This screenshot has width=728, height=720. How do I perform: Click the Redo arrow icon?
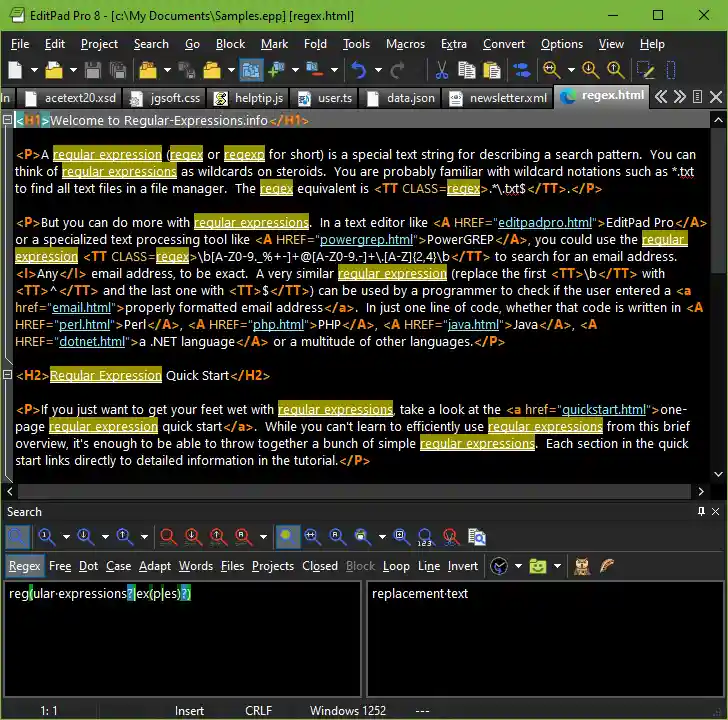tap(397, 70)
